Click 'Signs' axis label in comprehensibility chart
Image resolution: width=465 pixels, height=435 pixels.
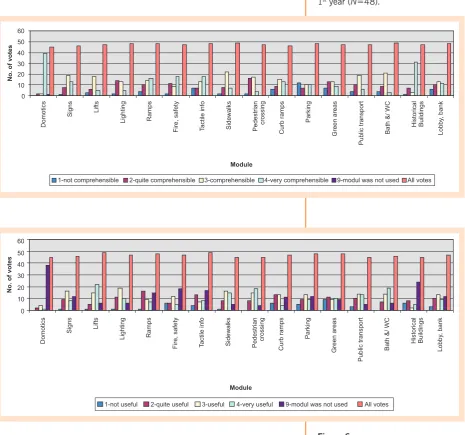point(70,109)
